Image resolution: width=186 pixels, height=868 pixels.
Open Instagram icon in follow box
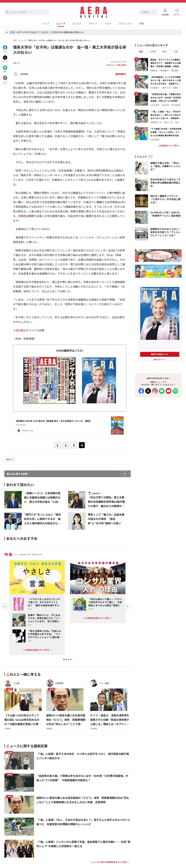[155, 391]
